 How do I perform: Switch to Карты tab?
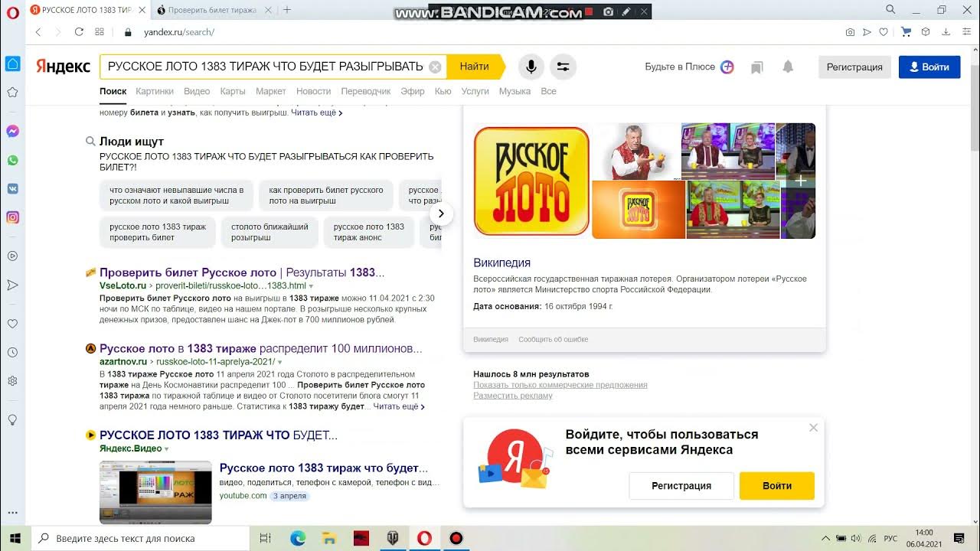tap(233, 91)
